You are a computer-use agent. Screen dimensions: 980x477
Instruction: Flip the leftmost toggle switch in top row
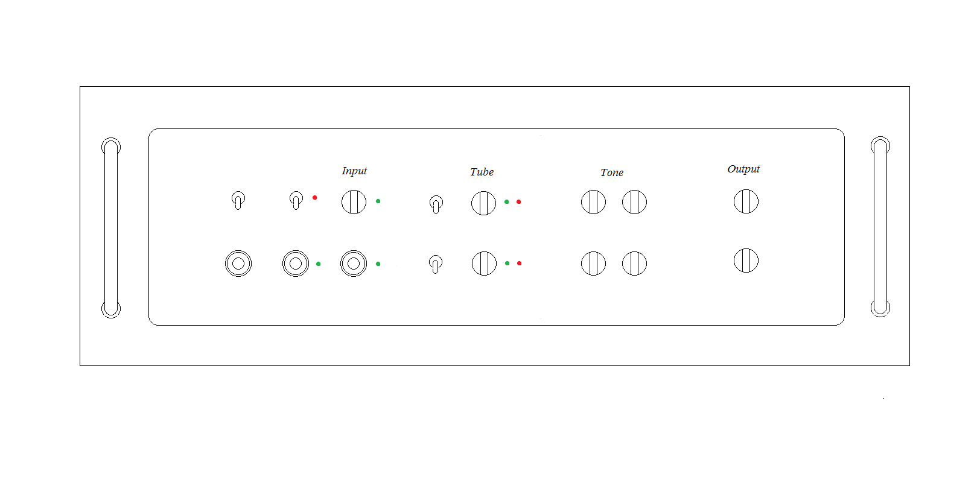pos(238,200)
